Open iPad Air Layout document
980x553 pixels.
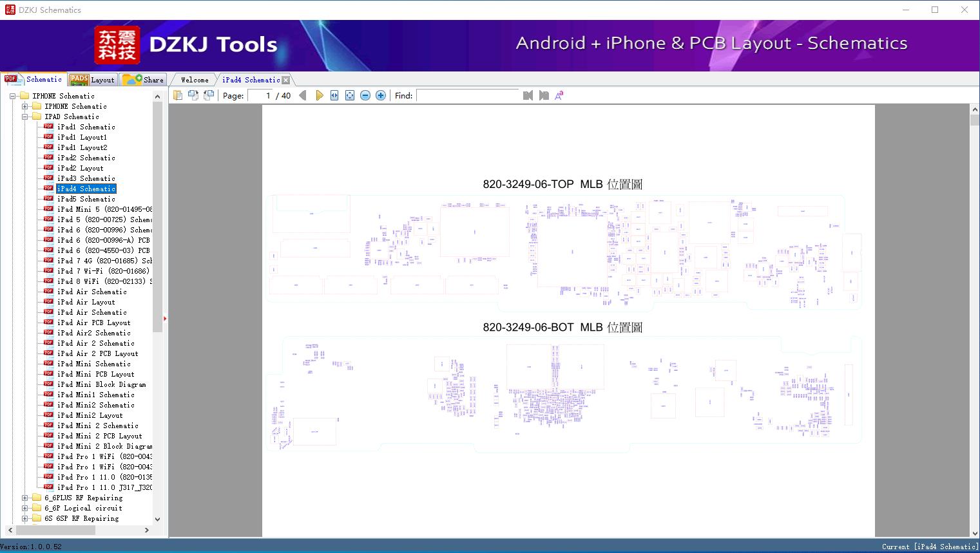pos(86,302)
